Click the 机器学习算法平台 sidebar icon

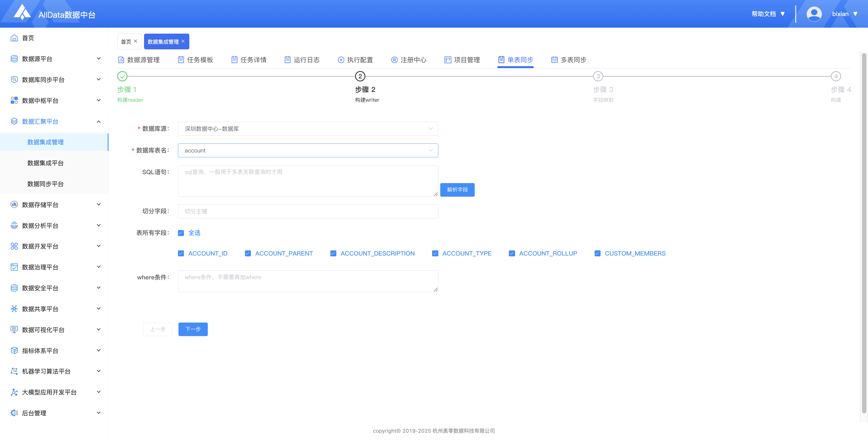point(14,371)
